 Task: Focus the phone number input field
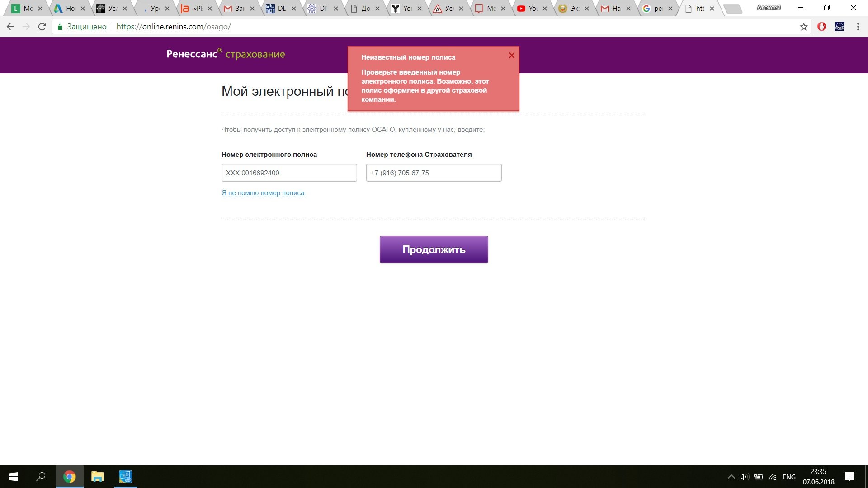click(x=434, y=173)
